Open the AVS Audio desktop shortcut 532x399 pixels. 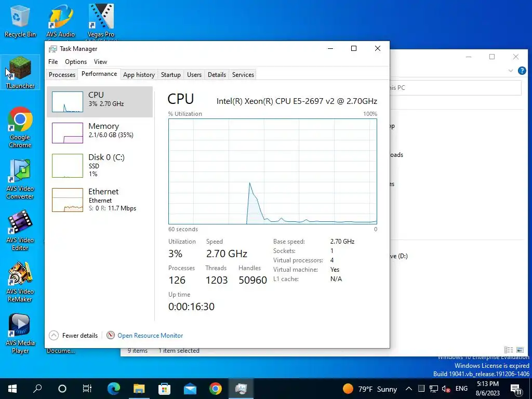pyautogui.click(x=60, y=21)
